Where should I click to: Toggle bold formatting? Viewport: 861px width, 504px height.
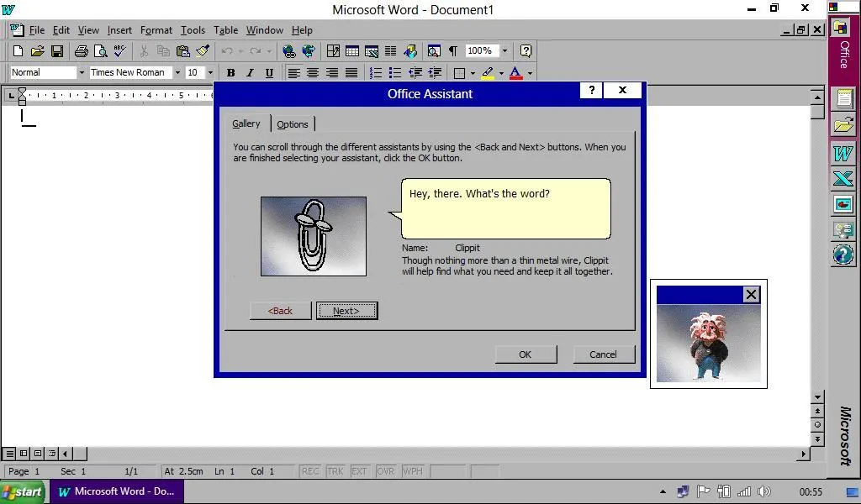[x=230, y=72]
